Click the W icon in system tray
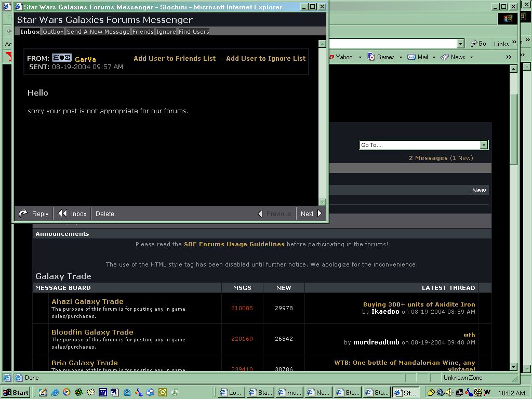 tap(487, 392)
